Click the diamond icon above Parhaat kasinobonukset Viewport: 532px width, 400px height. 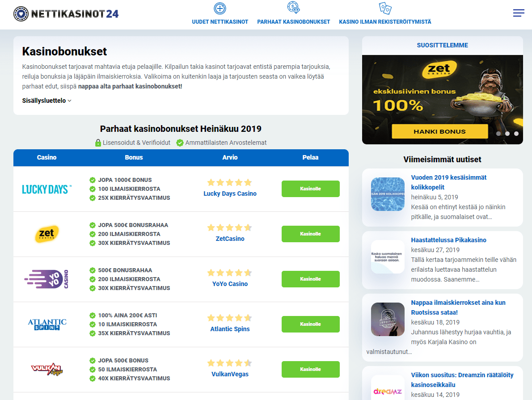[293, 8]
